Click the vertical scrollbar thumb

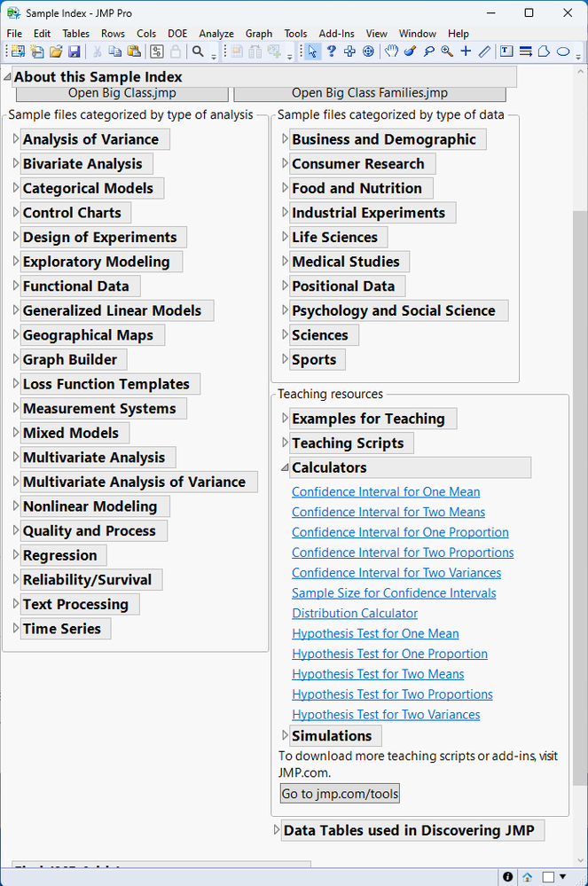click(580, 497)
